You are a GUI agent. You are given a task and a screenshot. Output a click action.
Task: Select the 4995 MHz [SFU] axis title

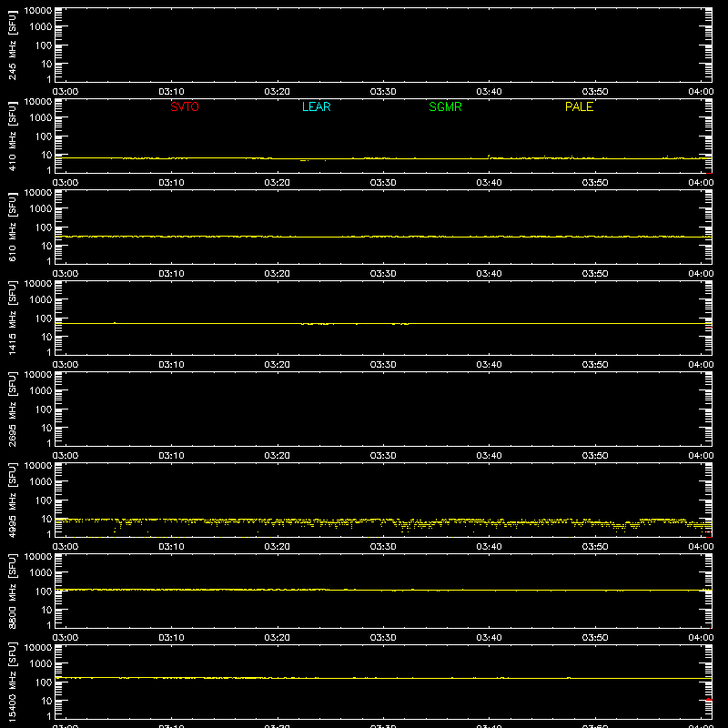pyautogui.click(x=13, y=500)
